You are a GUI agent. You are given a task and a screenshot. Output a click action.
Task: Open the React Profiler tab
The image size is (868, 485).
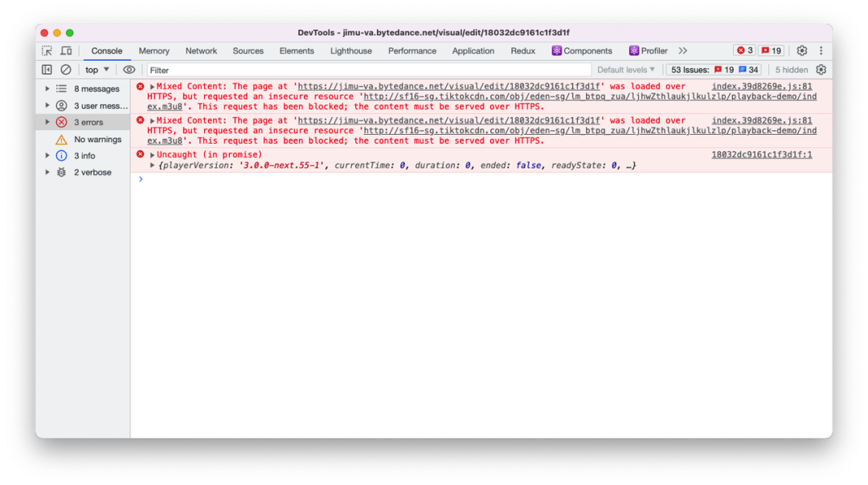[649, 51]
